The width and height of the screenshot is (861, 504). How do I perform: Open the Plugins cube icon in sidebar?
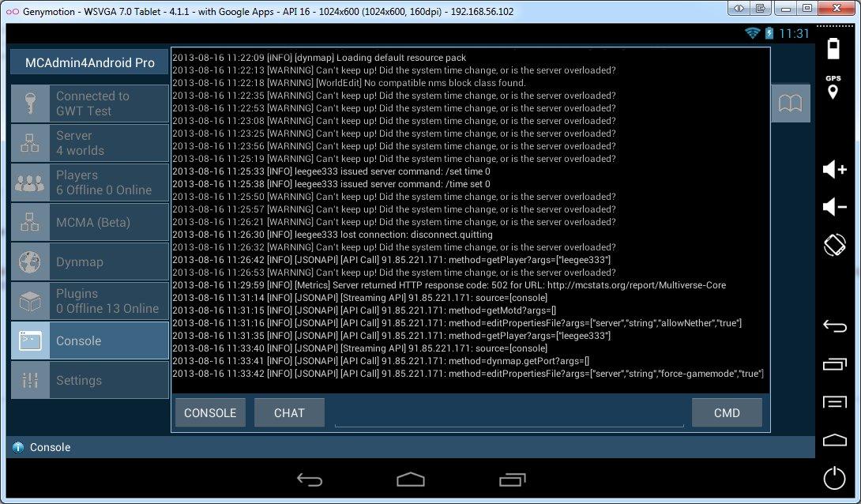click(29, 301)
